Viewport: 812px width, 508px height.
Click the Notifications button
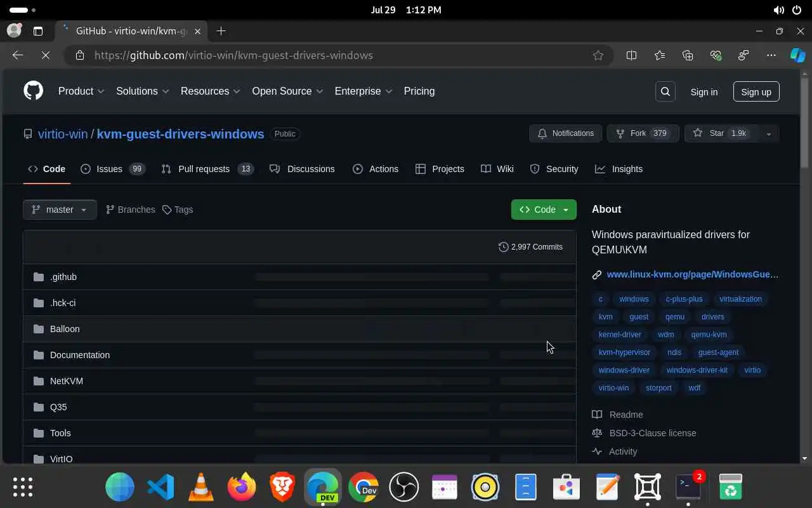pyautogui.click(x=565, y=133)
